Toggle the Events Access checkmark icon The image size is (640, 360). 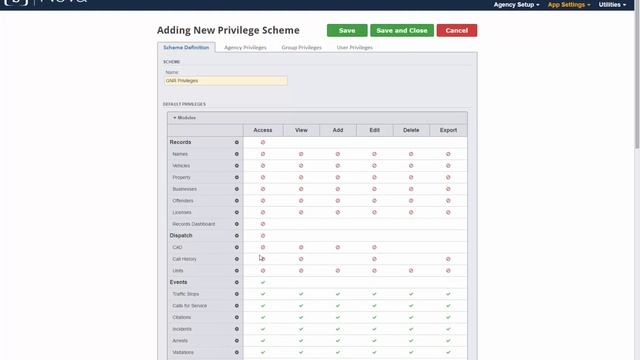pyautogui.click(x=263, y=282)
